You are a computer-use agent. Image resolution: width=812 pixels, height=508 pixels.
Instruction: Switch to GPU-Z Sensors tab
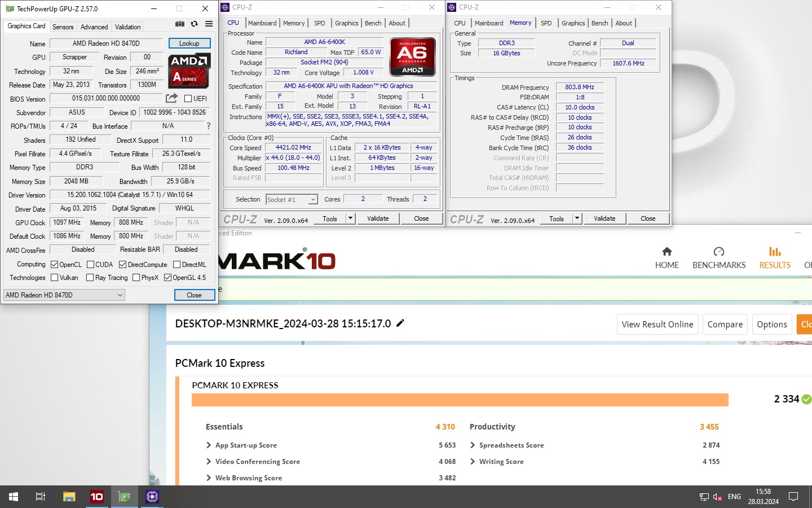63,27
